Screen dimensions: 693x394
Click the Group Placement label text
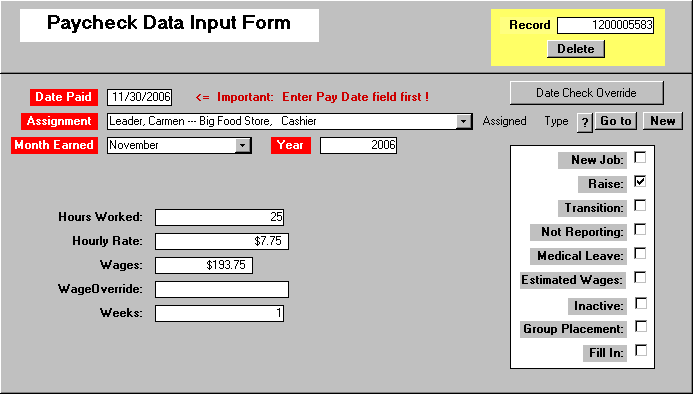(x=573, y=329)
